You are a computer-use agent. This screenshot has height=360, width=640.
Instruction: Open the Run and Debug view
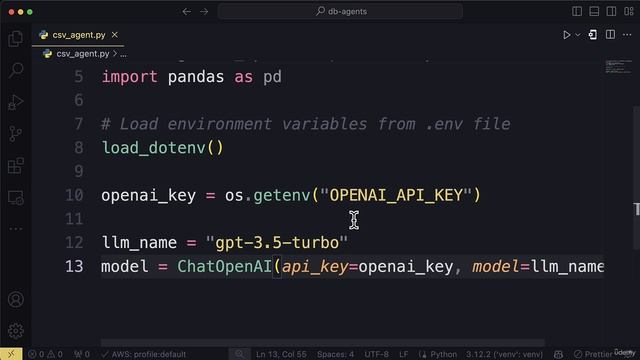(x=16, y=102)
